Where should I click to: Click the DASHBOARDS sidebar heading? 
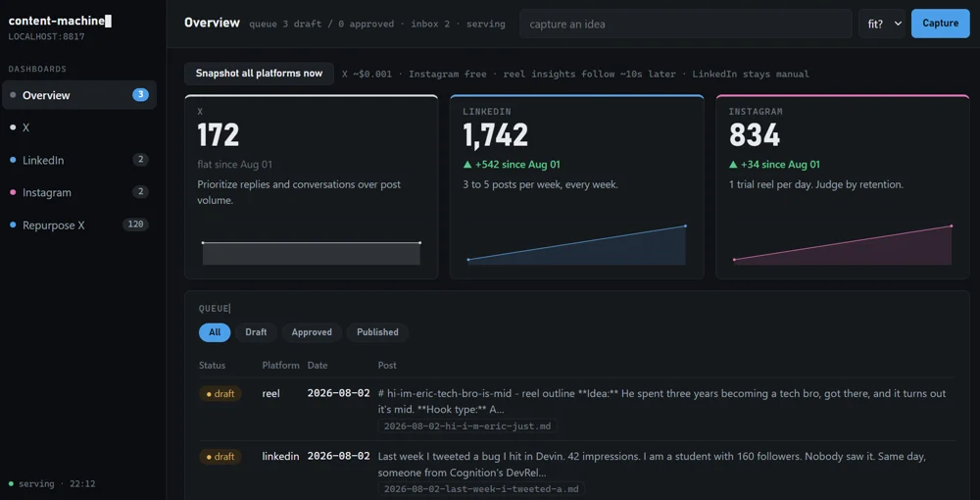click(37, 69)
